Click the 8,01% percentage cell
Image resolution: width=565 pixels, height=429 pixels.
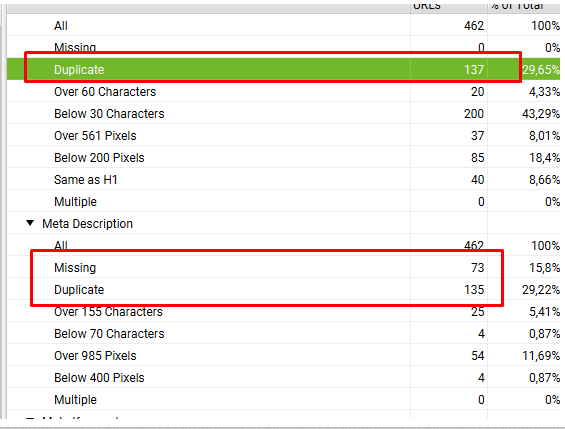point(524,135)
